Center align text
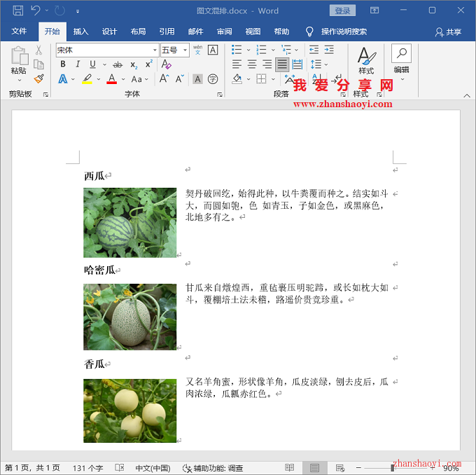Image resolution: width=476 pixels, height=475 pixels. point(252,64)
